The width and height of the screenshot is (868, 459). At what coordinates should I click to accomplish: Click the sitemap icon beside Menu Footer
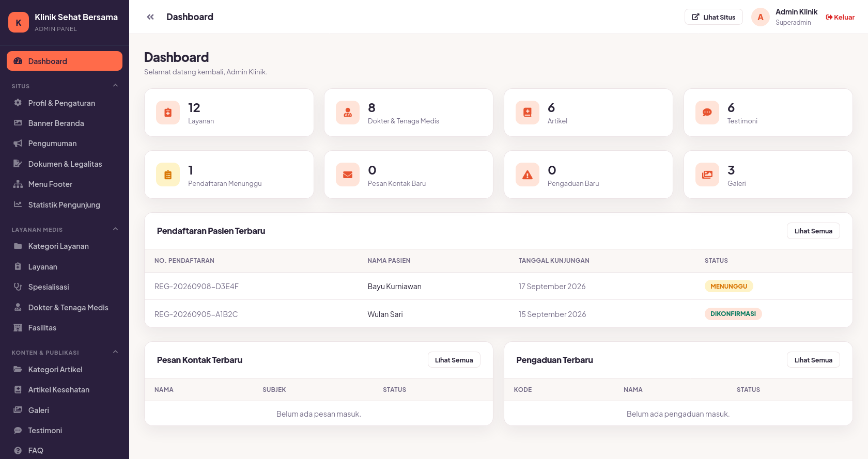pos(18,184)
